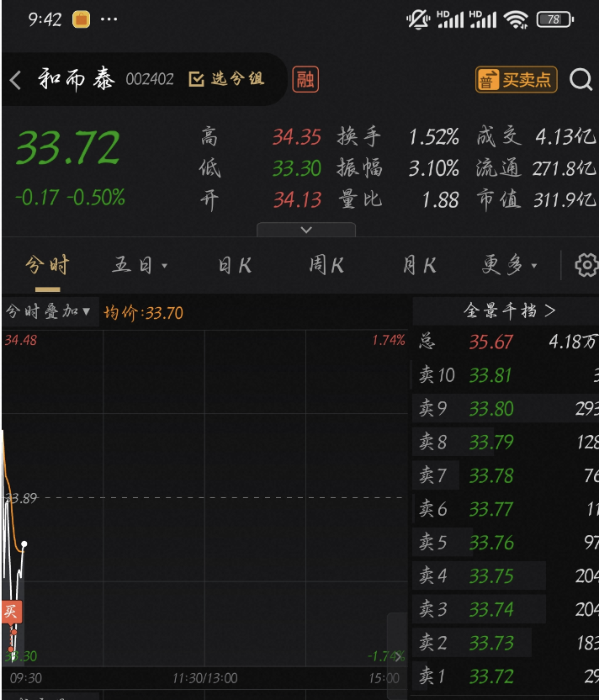Image resolution: width=599 pixels, height=700 pixels.
Task: Select the 卖9 row at 33.80
Action: (x=506, y=409)
